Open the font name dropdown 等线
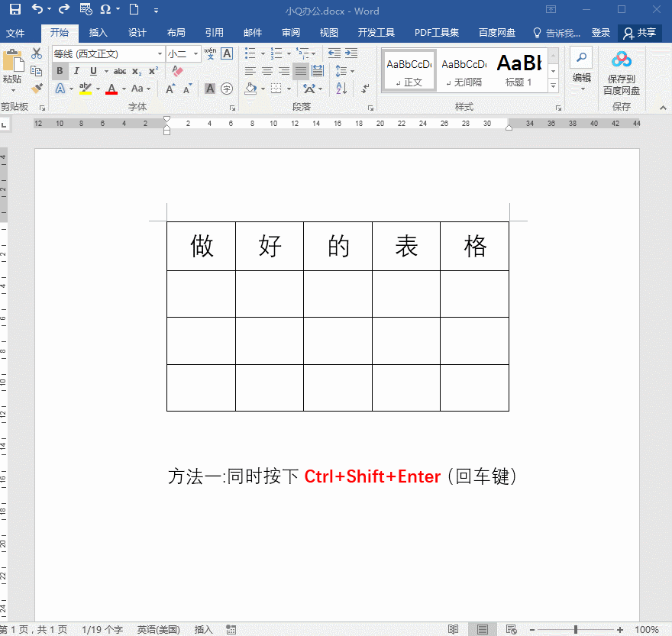672x636 pixels. (x=160, y=53)
